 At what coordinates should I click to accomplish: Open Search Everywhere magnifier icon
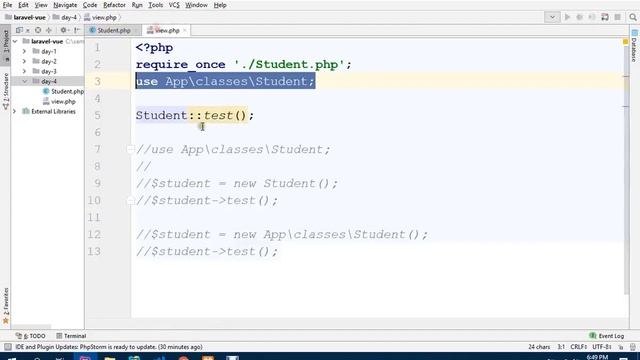633,17
